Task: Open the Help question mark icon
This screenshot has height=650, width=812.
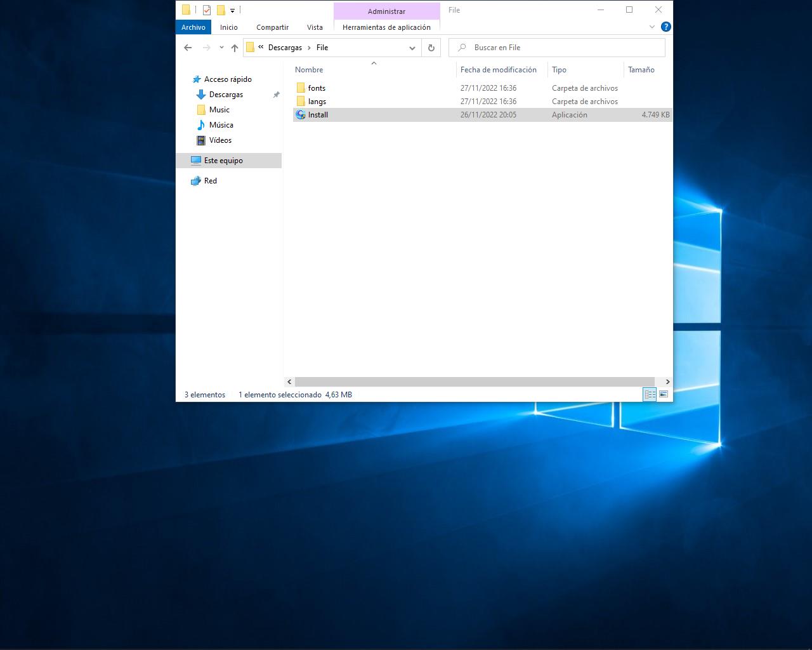Action: point(665,27)
